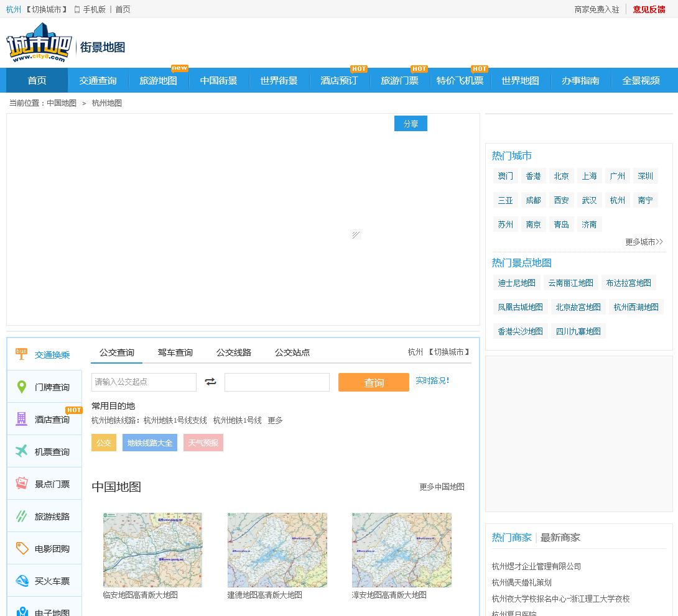Click the ticket photo icon for 景点门票
Viewport: 678px width, 616px height.
[22, 484]
